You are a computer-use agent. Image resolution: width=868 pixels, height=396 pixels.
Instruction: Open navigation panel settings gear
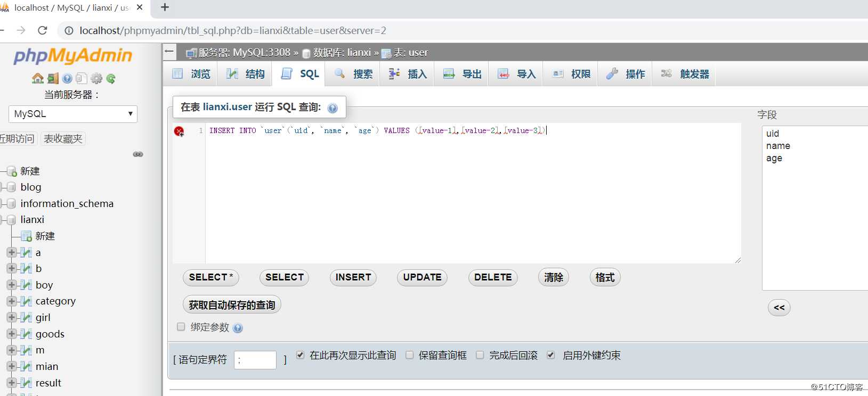pyautogui.click(x=96, y=79)
